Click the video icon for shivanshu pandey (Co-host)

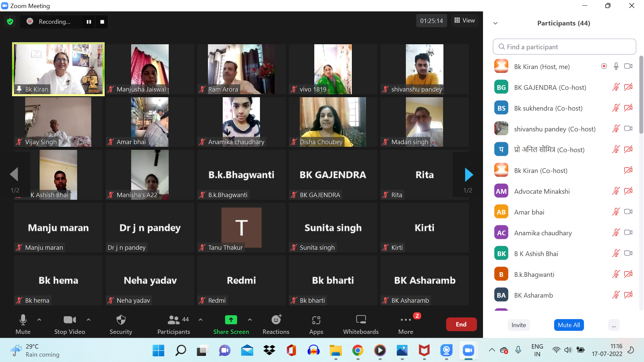[628, 128]
